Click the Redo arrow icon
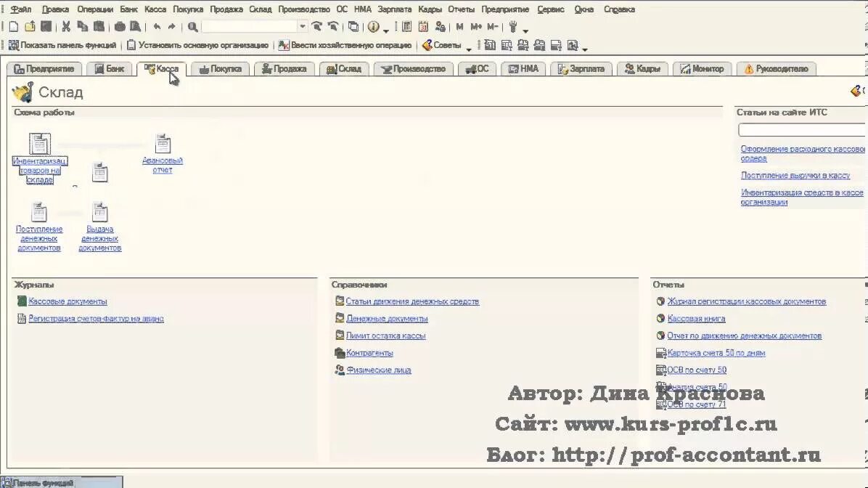This screenshot has width=868, height=488. point(171,27)
